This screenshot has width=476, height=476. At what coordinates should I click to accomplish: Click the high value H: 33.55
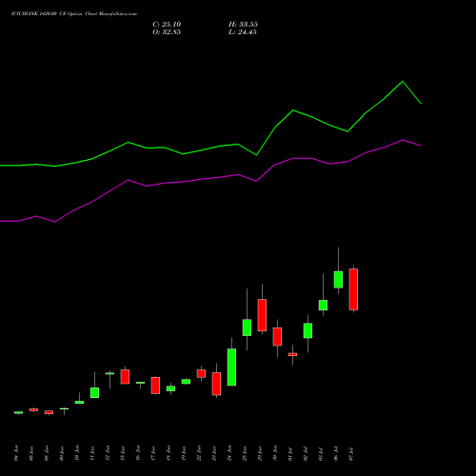coord(243,25)
